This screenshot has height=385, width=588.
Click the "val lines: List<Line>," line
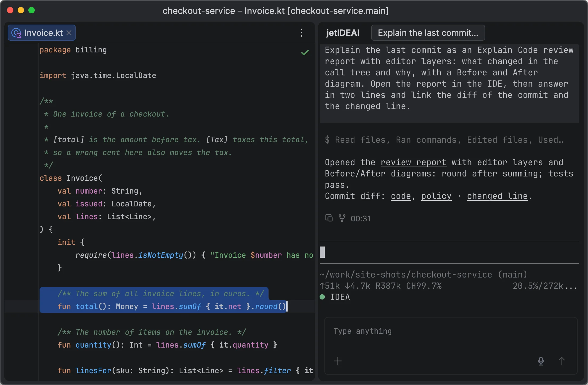point(107,217)
